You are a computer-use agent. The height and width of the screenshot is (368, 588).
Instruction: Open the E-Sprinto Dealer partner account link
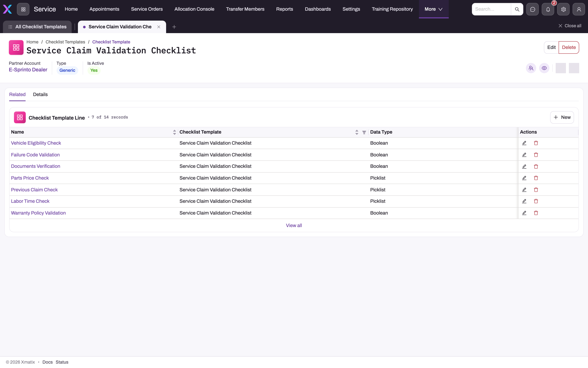[28, 70]
